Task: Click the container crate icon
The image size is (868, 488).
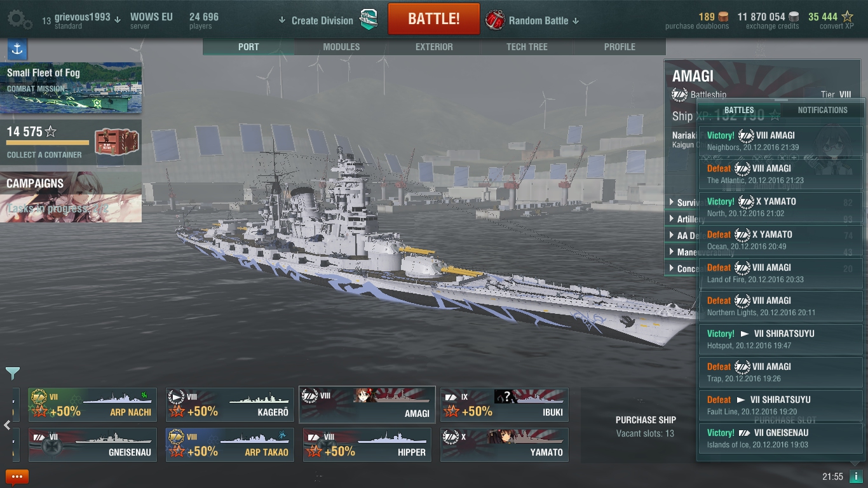Action: pos(116,142)
